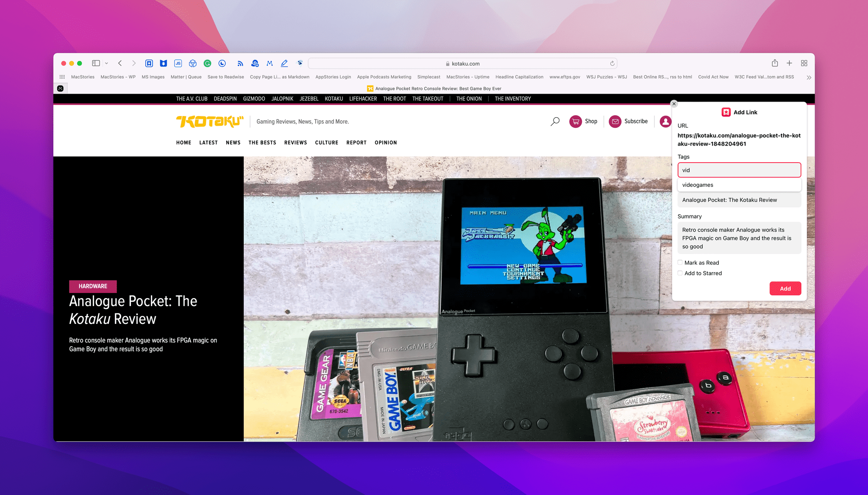Go to Gizmodo in the network bar
The width and height of the screenshot is (868, 495).
click(254, 99)
